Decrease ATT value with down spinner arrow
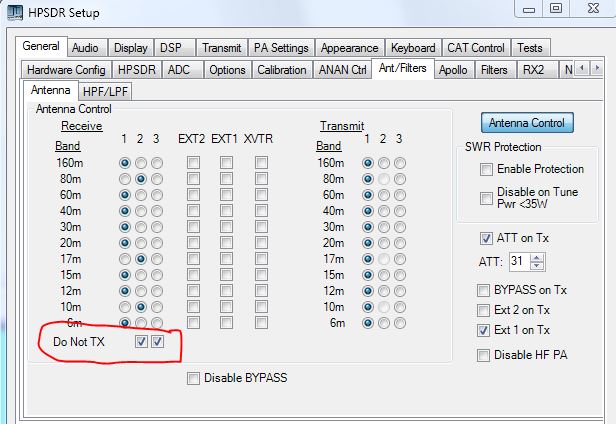 tap(537, 266)
